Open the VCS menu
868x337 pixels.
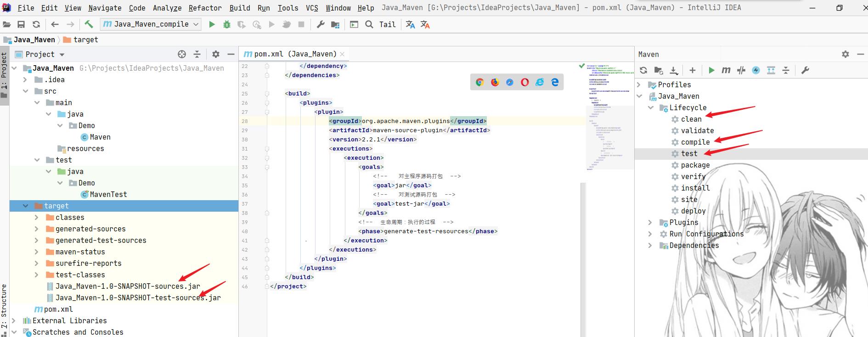(312, 8)
